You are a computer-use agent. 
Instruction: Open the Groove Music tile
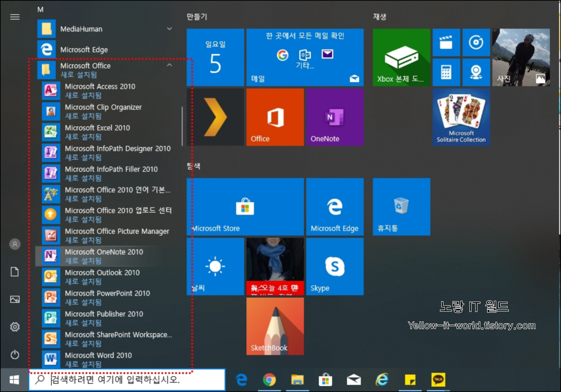(476, 43)
